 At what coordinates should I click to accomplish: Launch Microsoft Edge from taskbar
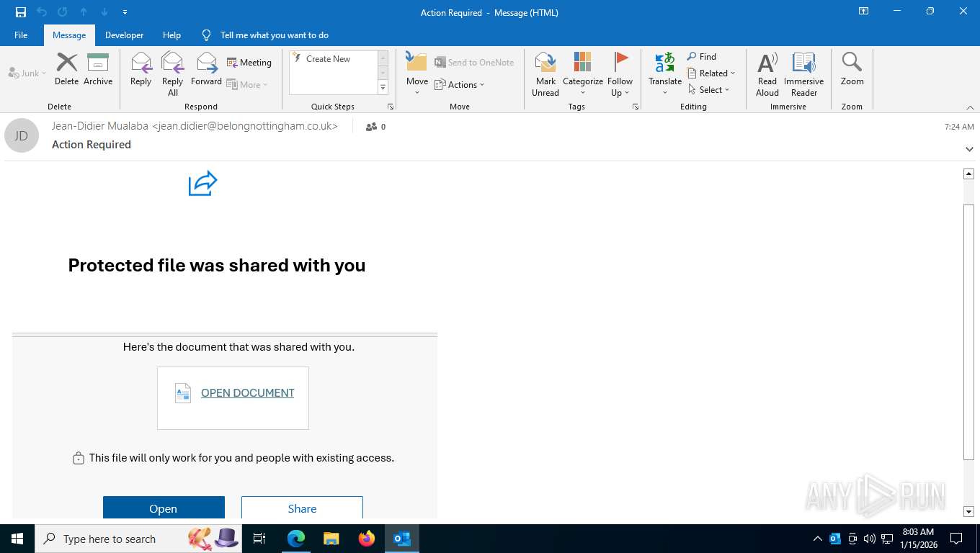[296, 539]
